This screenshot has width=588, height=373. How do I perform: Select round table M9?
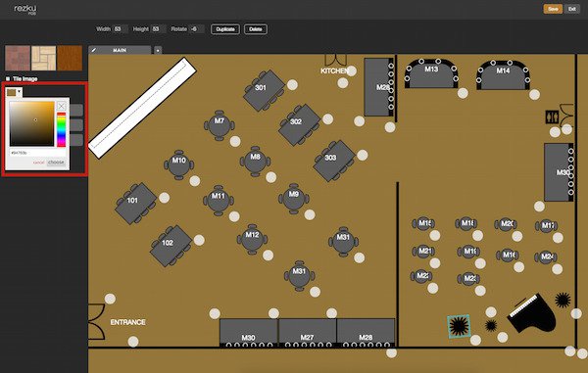pos(294,199)
